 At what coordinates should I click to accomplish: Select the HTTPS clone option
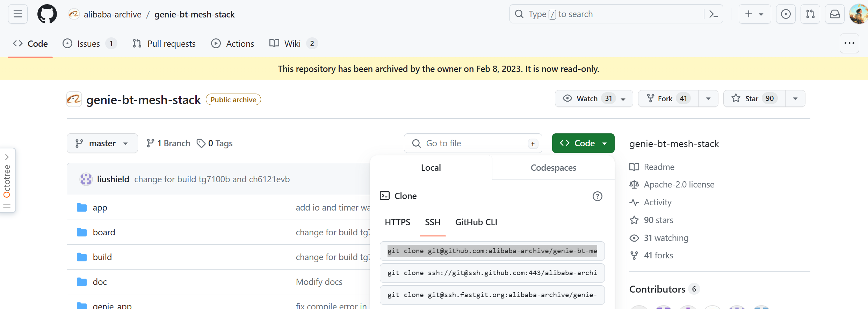(397, 222)
